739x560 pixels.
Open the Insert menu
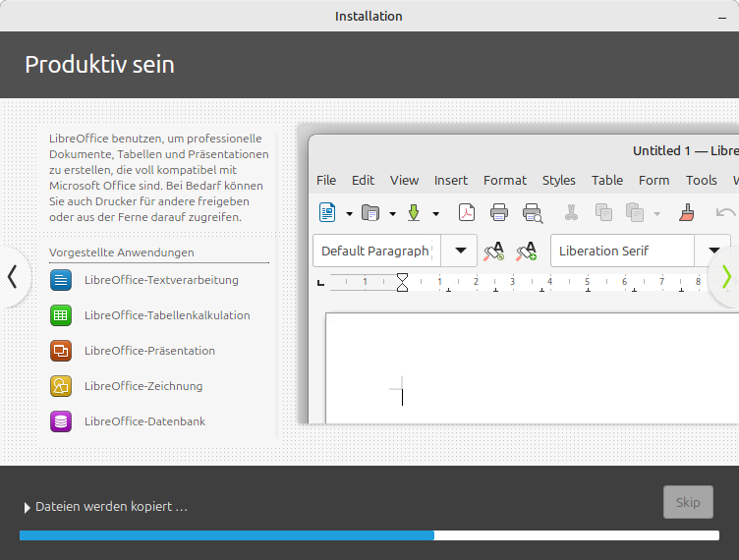click(x=451, y=181)
